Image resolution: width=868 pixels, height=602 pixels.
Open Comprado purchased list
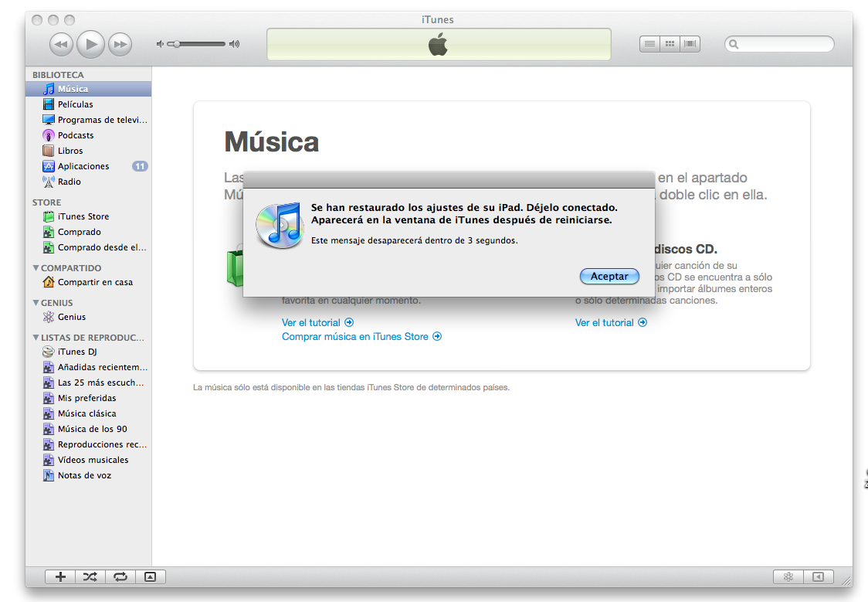(89, 232)
